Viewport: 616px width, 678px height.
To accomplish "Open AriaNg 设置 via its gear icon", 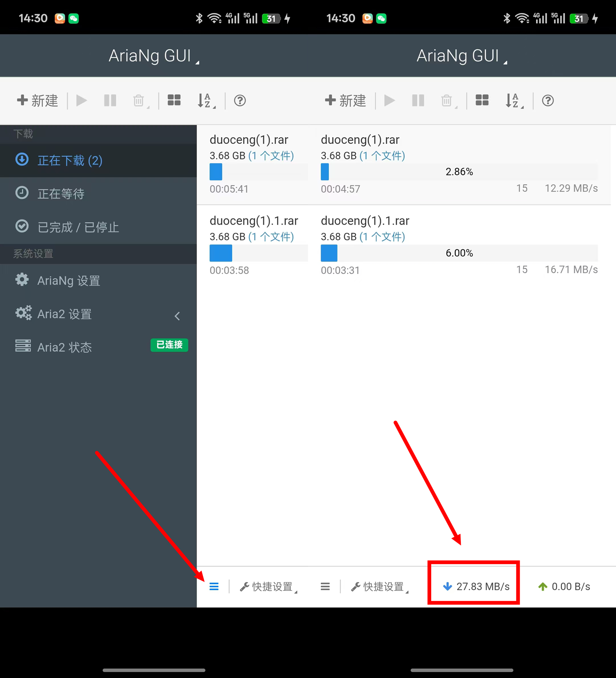I will (x=22, y=280).
